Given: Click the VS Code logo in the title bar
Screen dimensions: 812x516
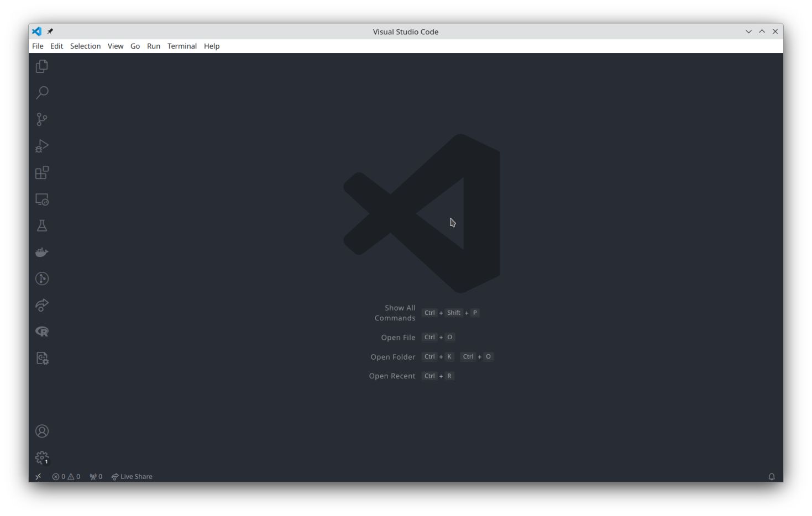Looking at the screenshot, I should tap(36, 31).
